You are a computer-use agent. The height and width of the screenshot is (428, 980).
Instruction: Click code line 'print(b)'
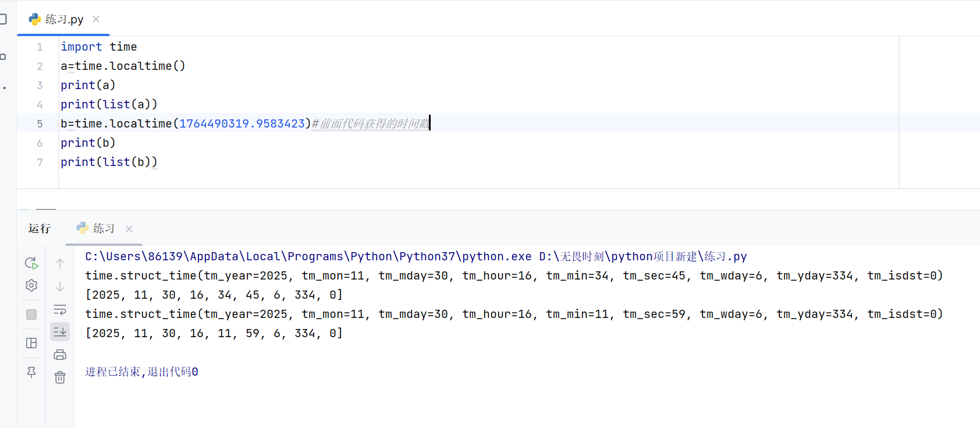88,143
